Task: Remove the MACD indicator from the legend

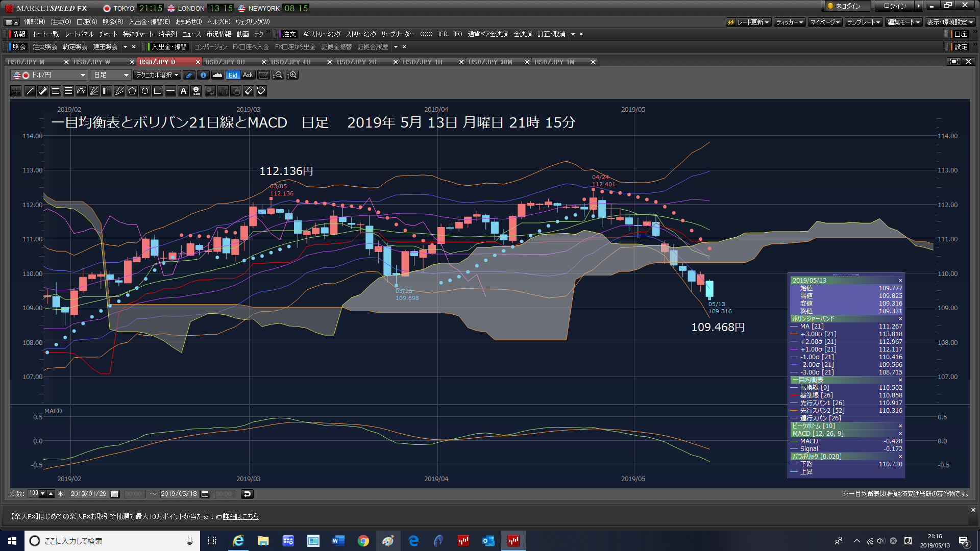Action: pos(900,434)
